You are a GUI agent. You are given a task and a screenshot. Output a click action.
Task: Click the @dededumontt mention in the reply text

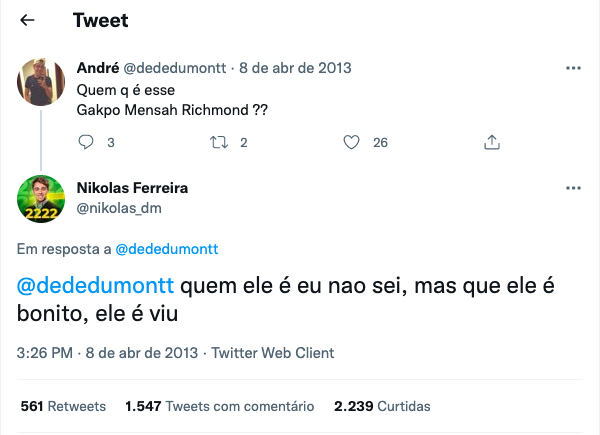point(95,285)
